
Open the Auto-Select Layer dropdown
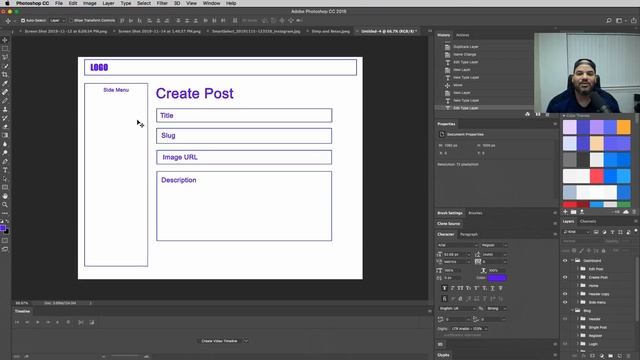click(57, 20)
